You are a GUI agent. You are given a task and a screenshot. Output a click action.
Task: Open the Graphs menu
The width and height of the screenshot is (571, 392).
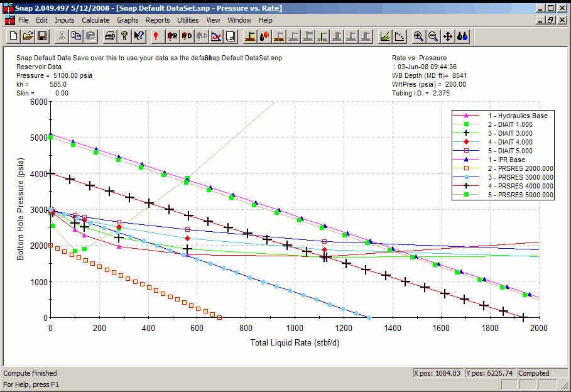point(128,20)
